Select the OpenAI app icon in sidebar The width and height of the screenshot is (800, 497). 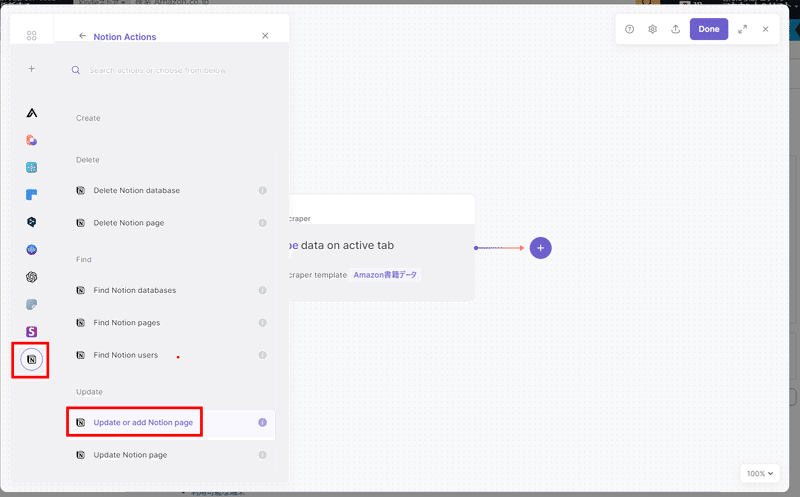[x=32, y=277]
